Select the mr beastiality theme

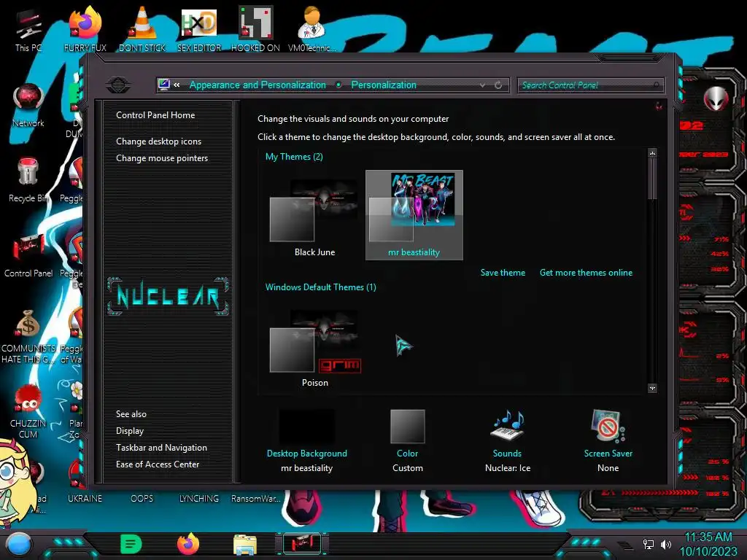(414, 215)
